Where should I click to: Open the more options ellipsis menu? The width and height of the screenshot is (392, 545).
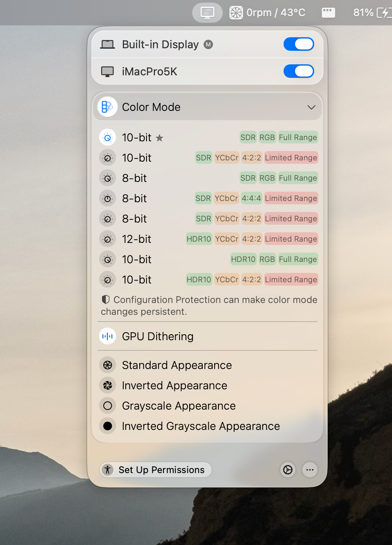310,470
